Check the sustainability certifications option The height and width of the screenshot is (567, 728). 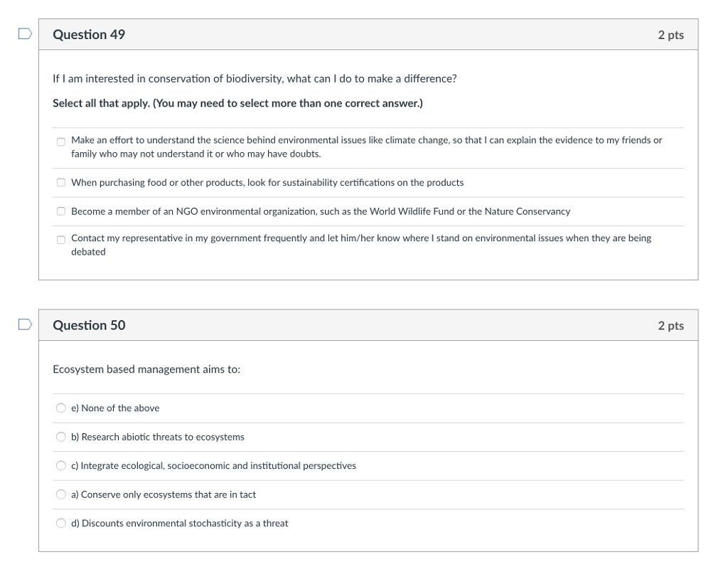tap(61, 182)
